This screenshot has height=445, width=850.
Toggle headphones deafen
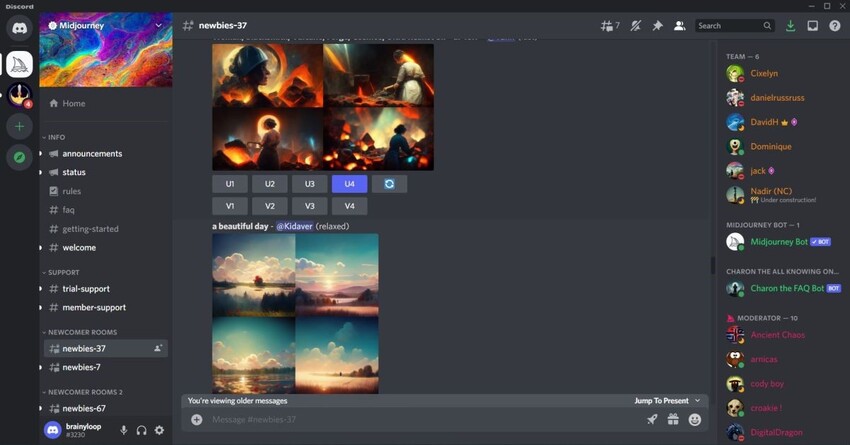(x=141, y=430)
